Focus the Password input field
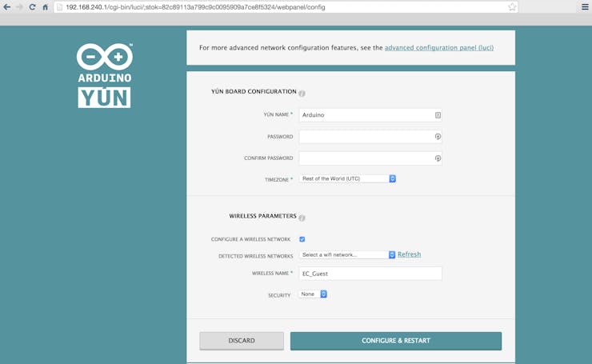The width and height of the screenshot is (592, 364). [x=370, y=137]
